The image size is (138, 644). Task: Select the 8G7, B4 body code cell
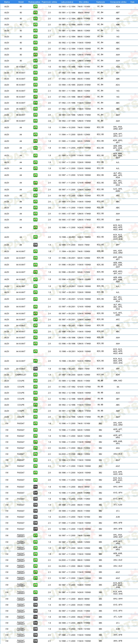(x=100, y=375)
